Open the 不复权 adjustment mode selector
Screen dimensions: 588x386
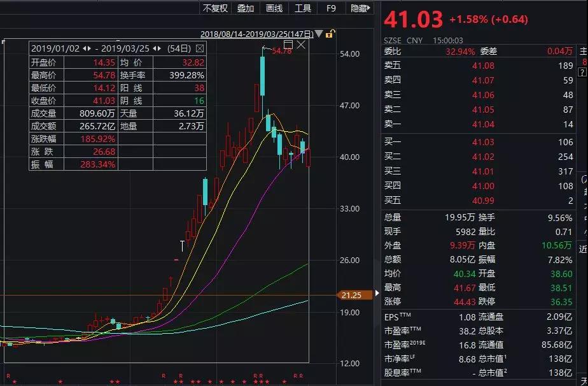tap(215, 8)
